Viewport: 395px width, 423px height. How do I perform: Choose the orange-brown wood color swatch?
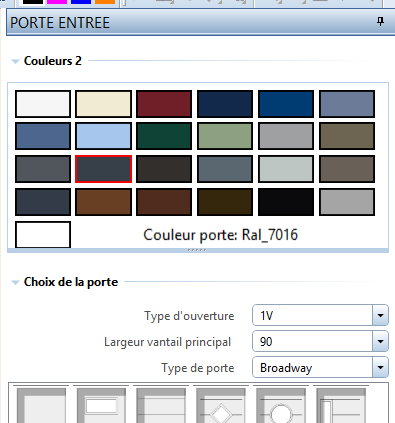[103, 202]
